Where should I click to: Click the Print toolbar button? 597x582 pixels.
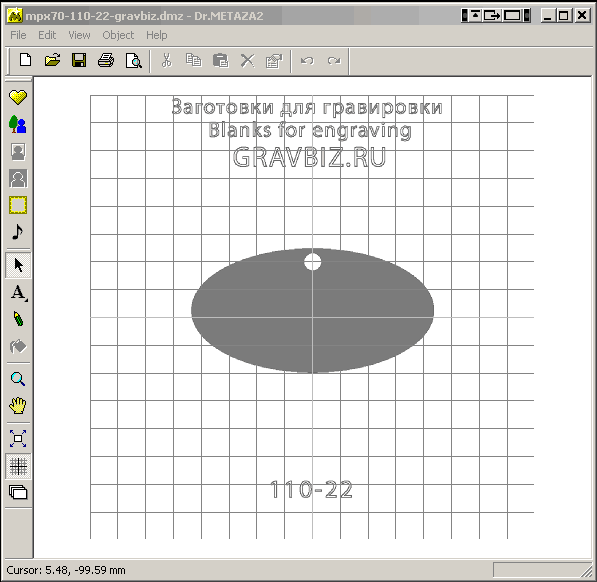pyautogui.click(x=105, y=60)
